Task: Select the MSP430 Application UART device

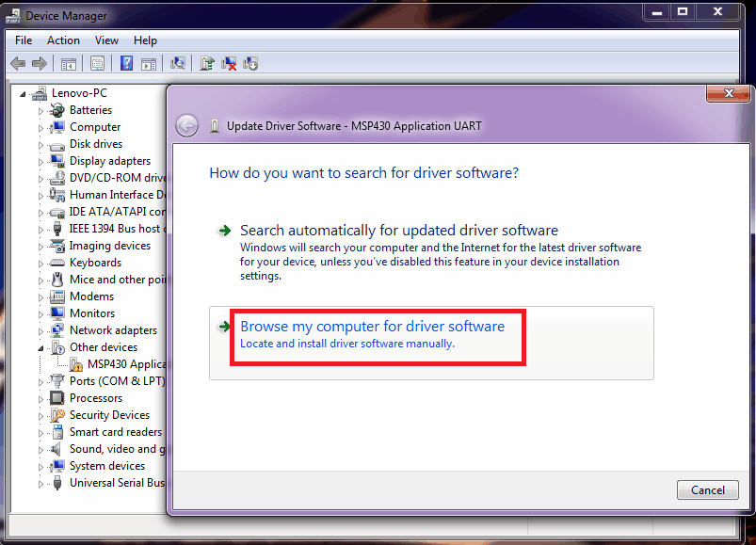Action: pyautogui.click(x=125, y=364)
